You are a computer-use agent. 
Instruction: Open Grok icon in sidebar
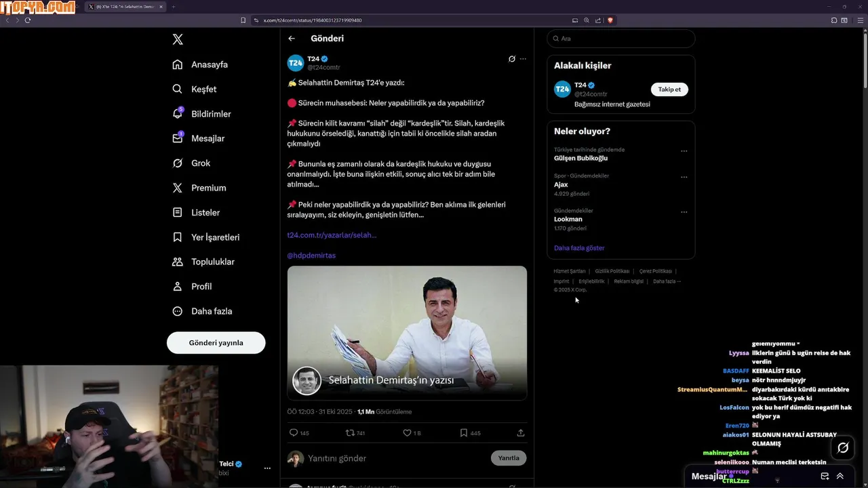178,163
